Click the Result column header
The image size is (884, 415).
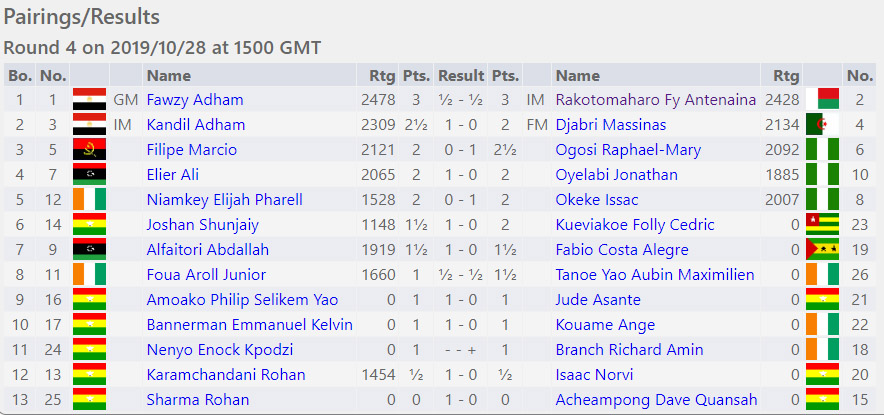click(461, 76)
